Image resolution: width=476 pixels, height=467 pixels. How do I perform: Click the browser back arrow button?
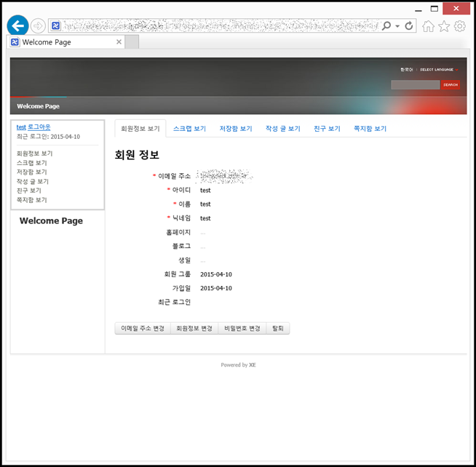[18, 25]
